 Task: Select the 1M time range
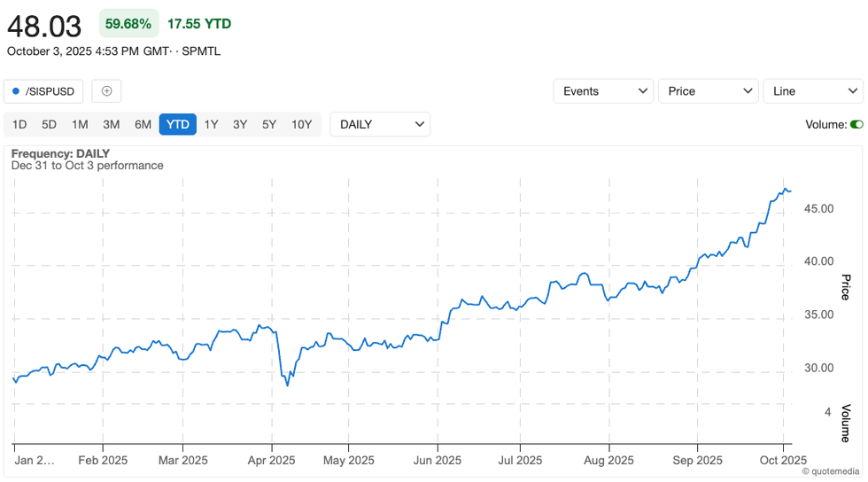coord(80,124)
